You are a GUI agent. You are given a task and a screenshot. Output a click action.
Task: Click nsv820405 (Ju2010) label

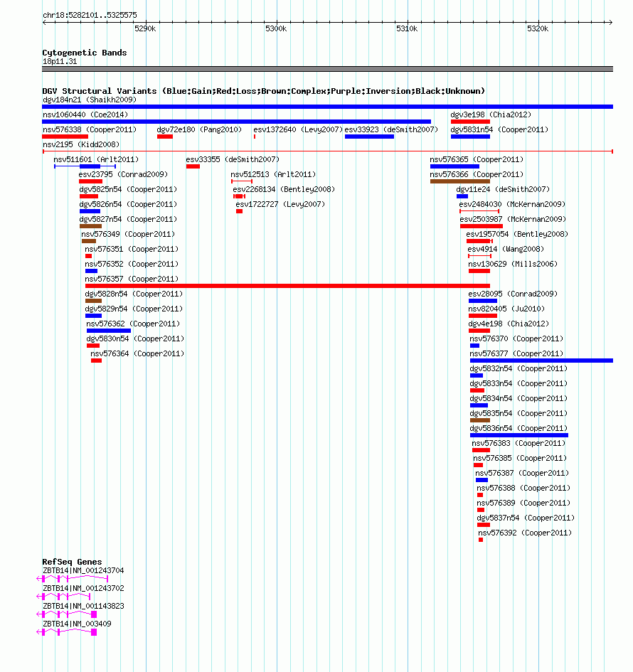[506, 309]
